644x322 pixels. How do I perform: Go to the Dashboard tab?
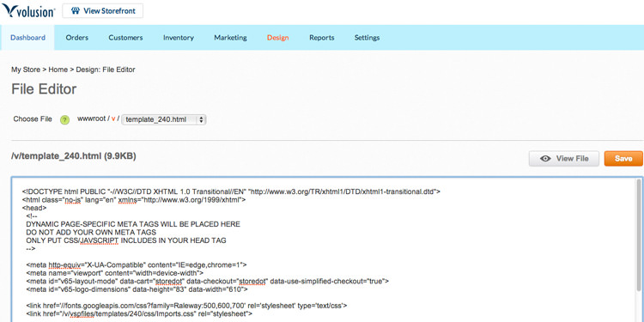(x=27, y=38)
